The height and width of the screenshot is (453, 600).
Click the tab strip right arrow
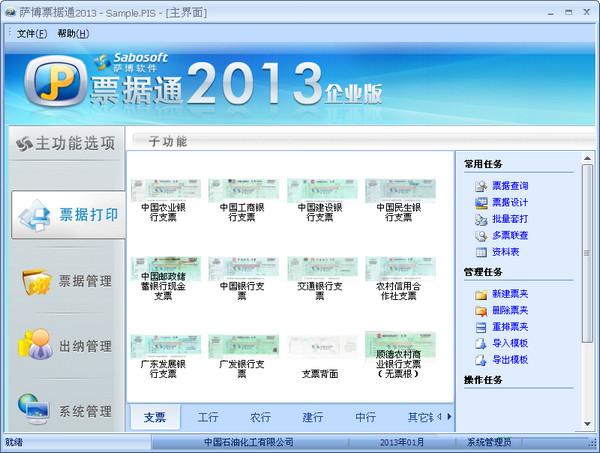point(449,416)
